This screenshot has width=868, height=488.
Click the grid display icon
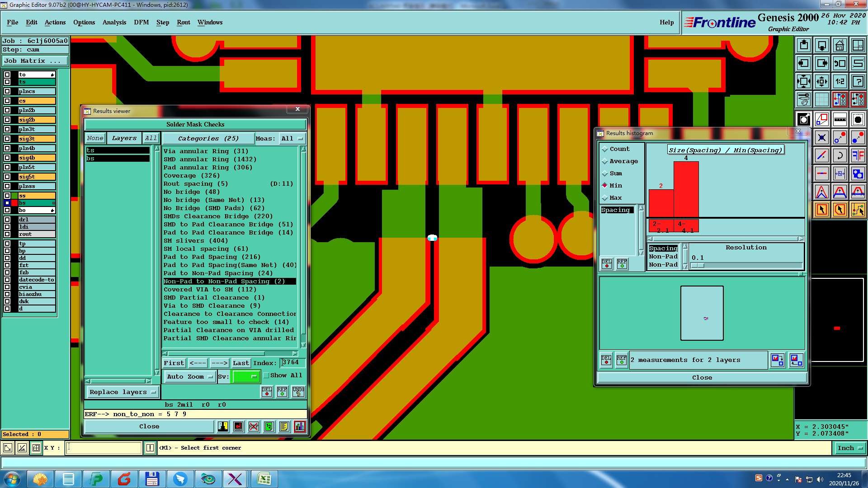click(x=821, y=99)
